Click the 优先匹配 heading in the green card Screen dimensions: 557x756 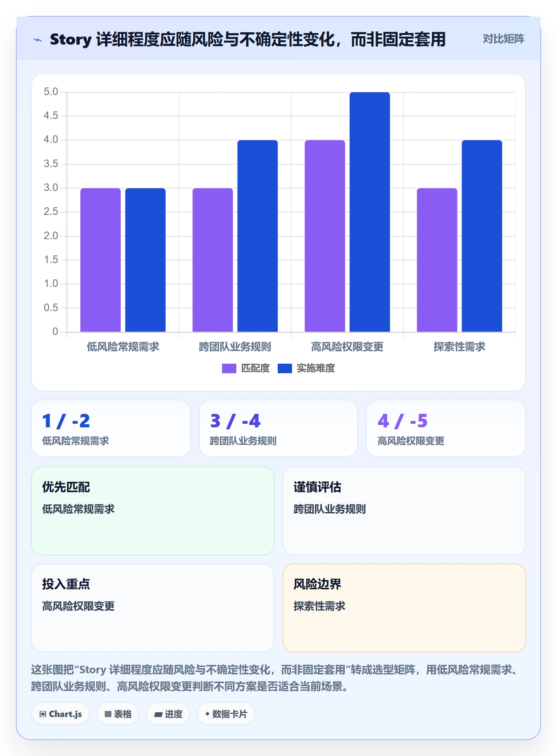coord(66,487)
